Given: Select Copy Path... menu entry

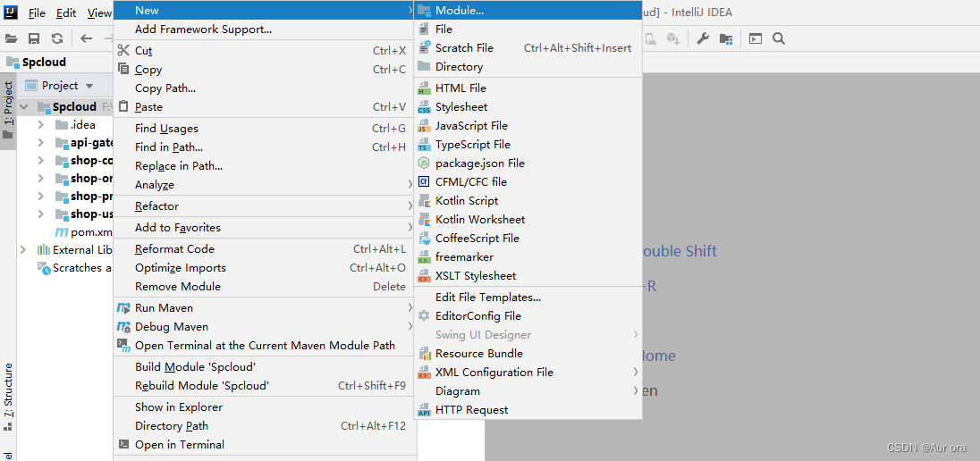Looking at the screenshot, I should (x=265, y=88).
